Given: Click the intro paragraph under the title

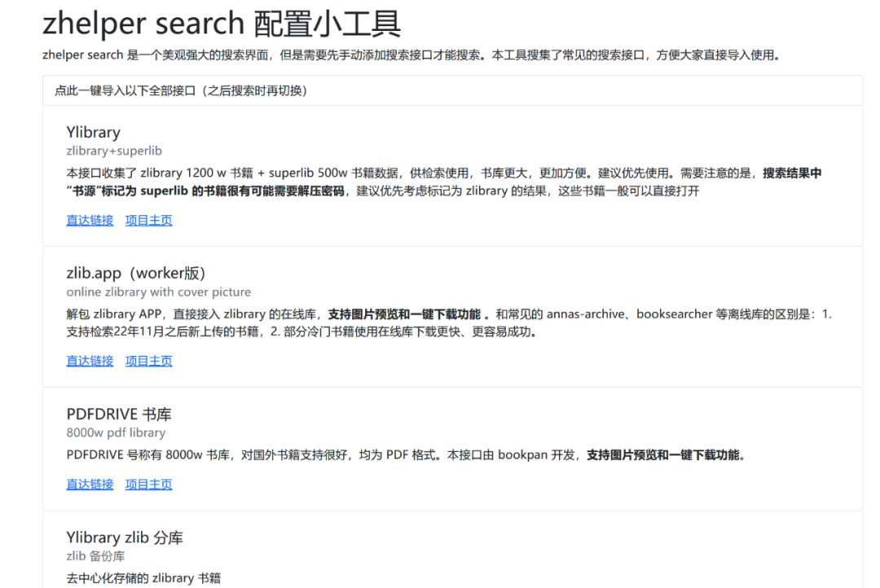Looking at the screenshot, I should 411,55.
